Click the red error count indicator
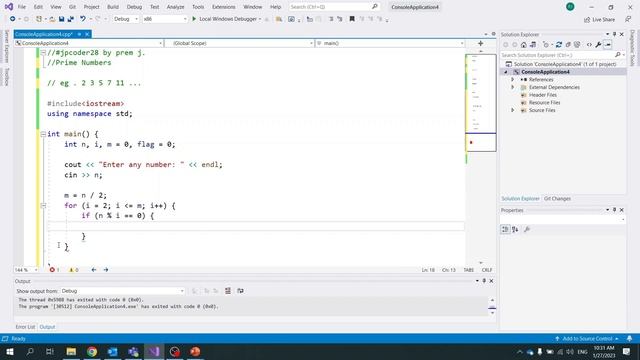The width and height of the screenshot is (640, 360). [54, 270]
